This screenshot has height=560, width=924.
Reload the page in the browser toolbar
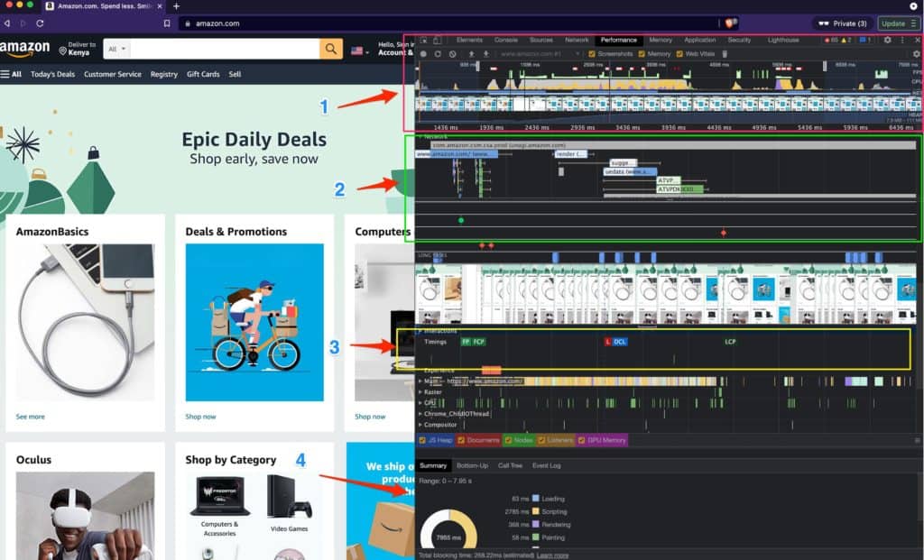pos(40,23)
